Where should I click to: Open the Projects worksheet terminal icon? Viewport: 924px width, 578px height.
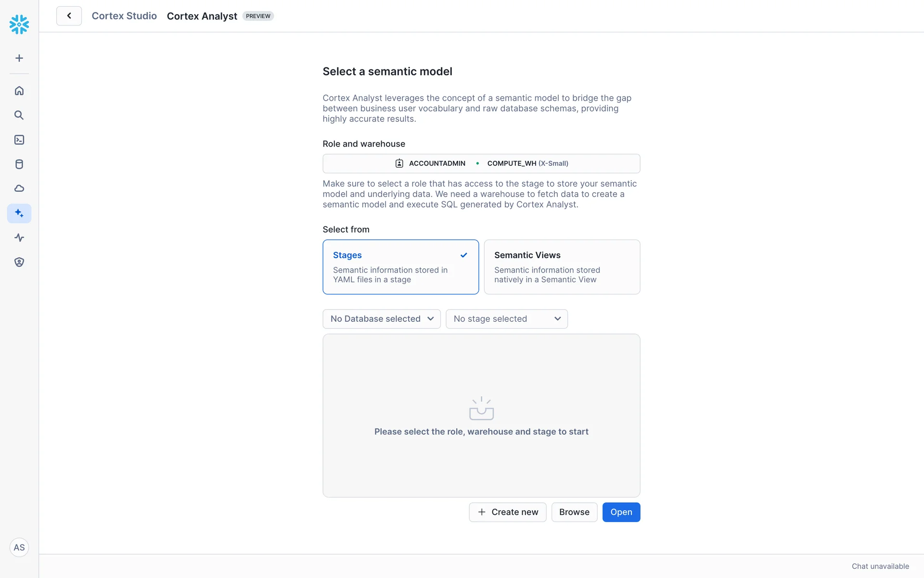(x=19, y=140)
